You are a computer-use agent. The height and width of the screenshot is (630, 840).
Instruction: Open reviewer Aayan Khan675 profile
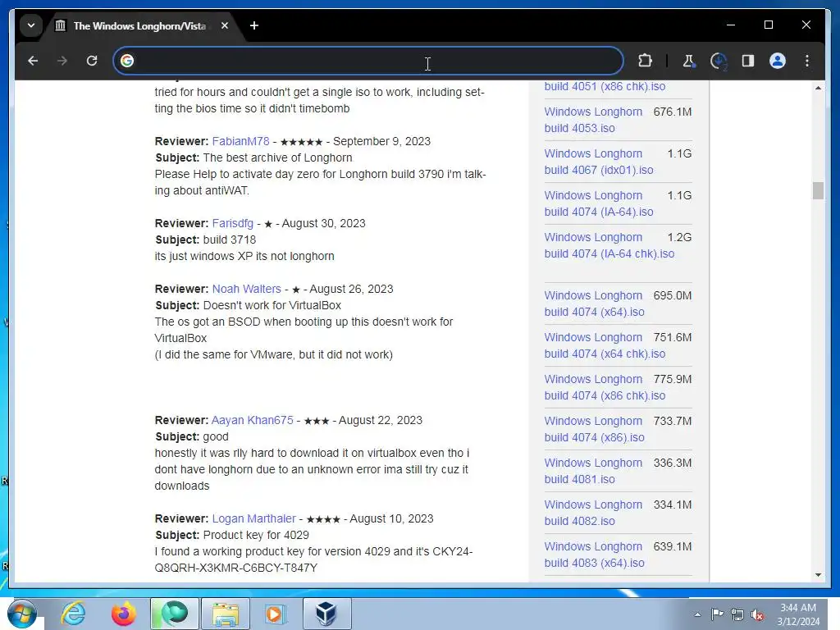point(253,421)
